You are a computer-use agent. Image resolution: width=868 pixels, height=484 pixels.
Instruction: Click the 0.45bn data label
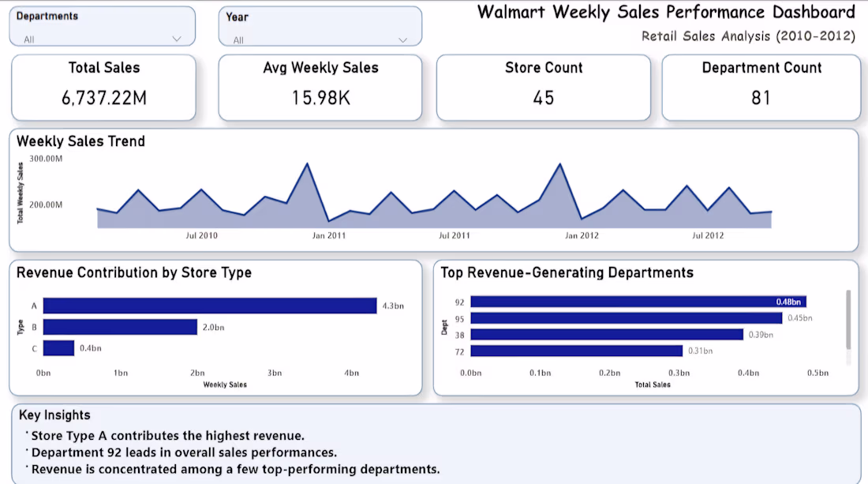click(x=800, y=318)
